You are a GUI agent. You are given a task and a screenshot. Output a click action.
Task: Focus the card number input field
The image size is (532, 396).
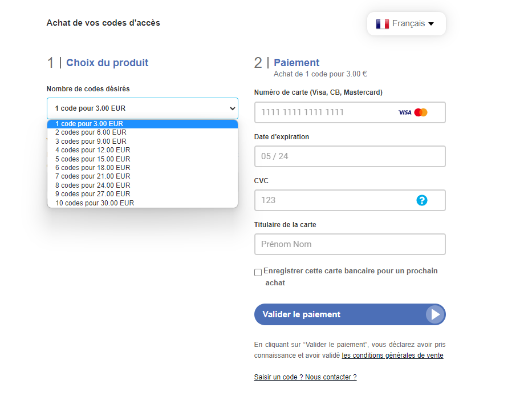tap(350, 112)
